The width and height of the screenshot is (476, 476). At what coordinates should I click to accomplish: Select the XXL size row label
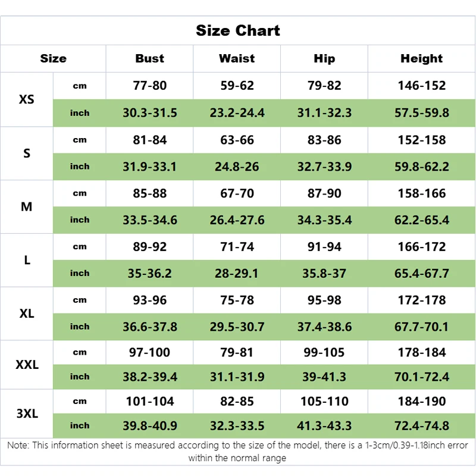pyautogui.click(x=27, y=365)
